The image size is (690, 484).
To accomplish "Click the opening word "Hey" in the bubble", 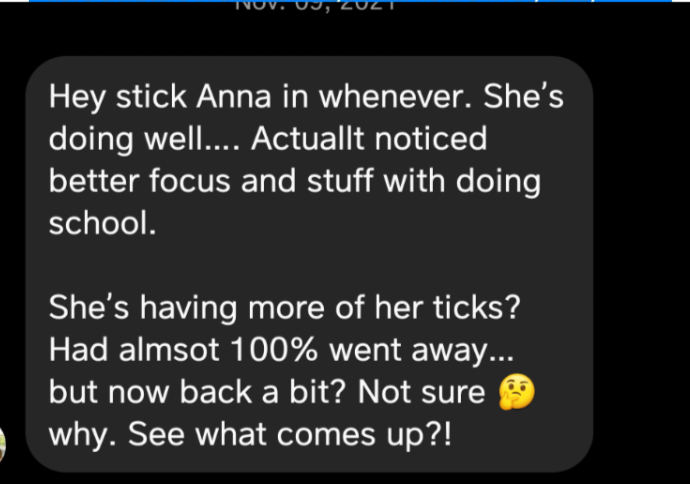I will tap(77, 98).
